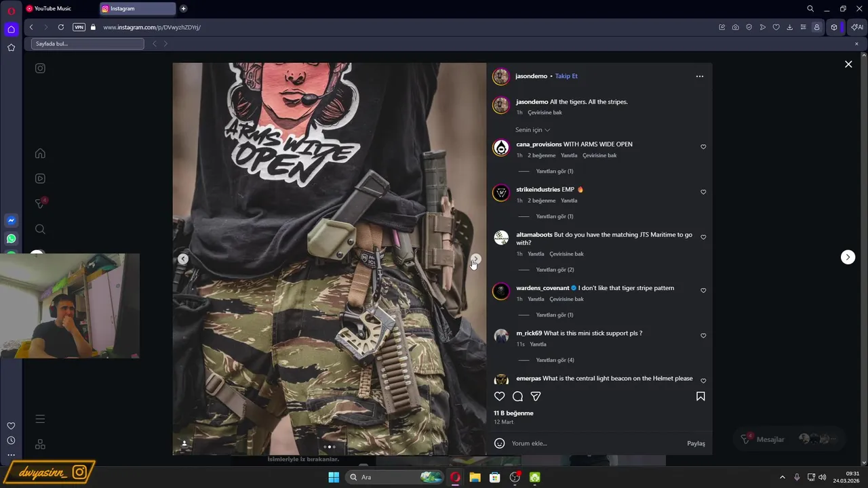This screenshot has height=488, width=868.
Task: Expand the 'Senin için' comments filter
Action: click(x=532, y=130)
